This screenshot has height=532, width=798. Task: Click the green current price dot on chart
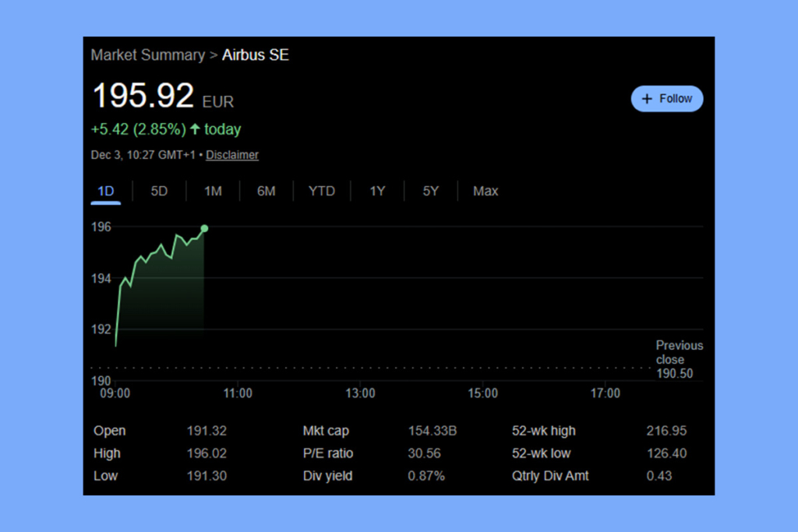[204, 228]
